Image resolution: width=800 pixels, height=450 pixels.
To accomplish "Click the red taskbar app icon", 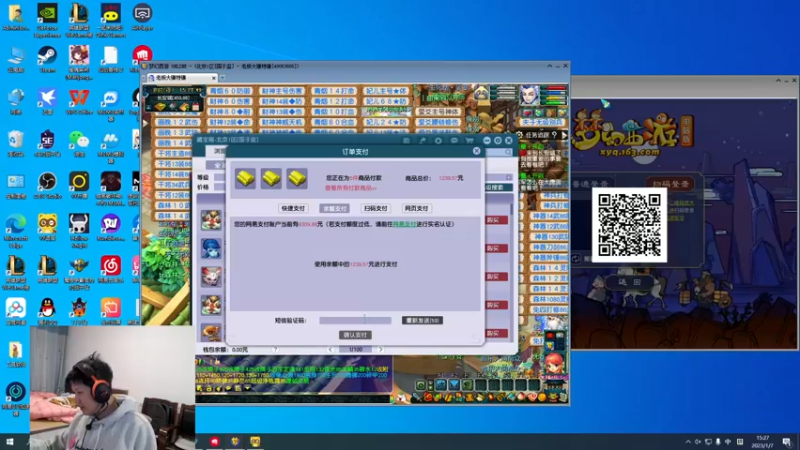I will [214, 441].
